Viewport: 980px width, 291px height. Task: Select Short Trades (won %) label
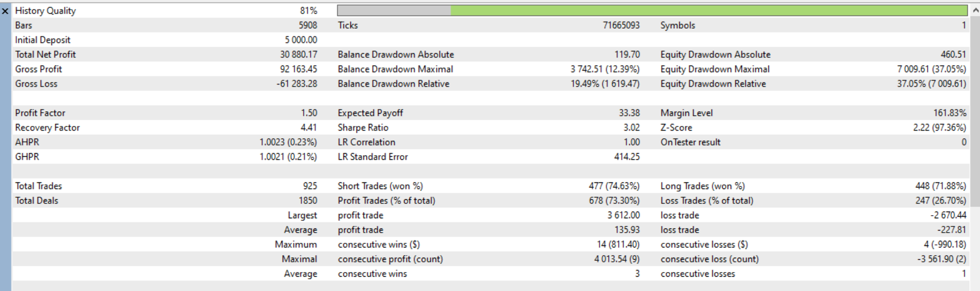click(380, 186)
